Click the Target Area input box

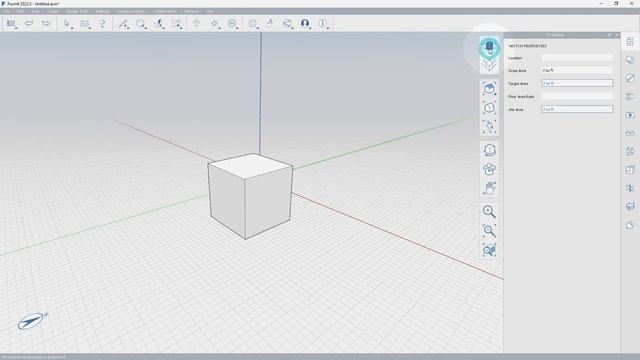pyautogui.click(x=577, y=83)
